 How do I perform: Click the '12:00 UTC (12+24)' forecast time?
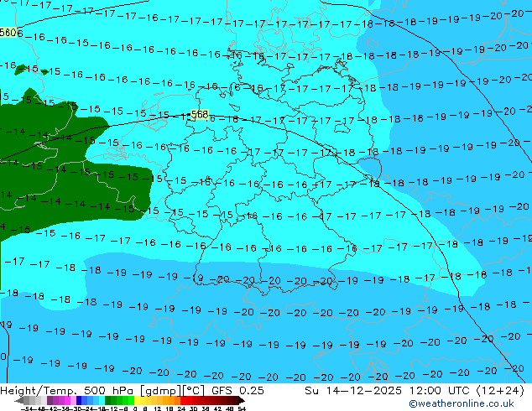tap(467, 391)
